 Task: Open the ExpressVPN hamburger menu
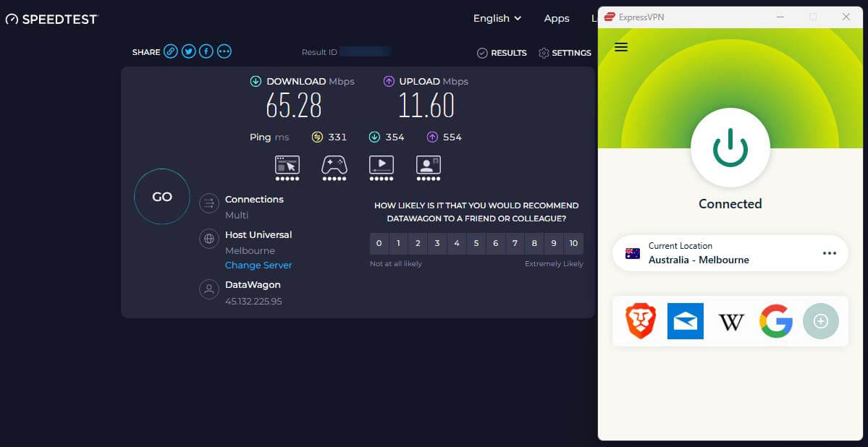[x=621, y=47]
